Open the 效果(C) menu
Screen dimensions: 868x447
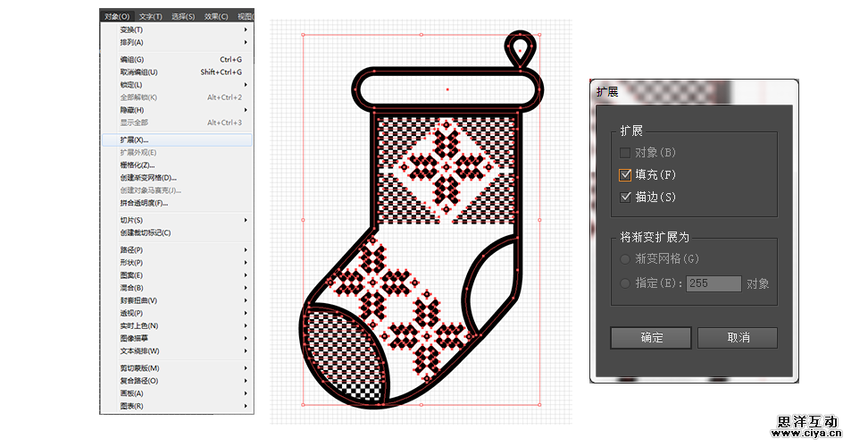tap(215, 16)
